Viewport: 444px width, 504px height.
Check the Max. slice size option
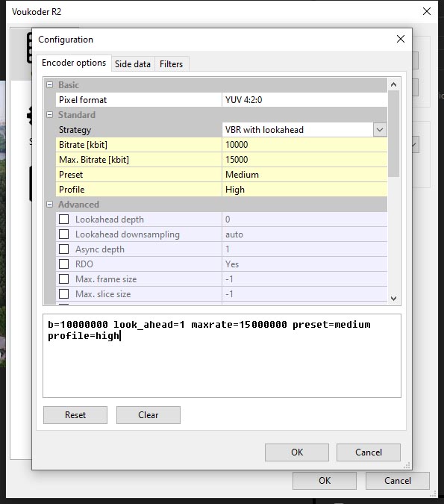63,294
